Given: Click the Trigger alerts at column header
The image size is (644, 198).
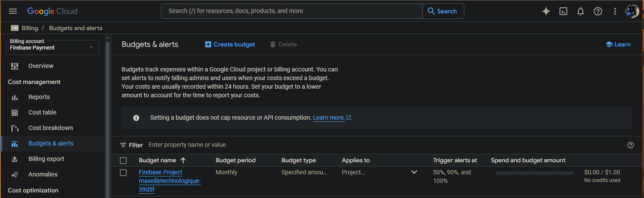Looking at the screenshot, I should point(455,160).
